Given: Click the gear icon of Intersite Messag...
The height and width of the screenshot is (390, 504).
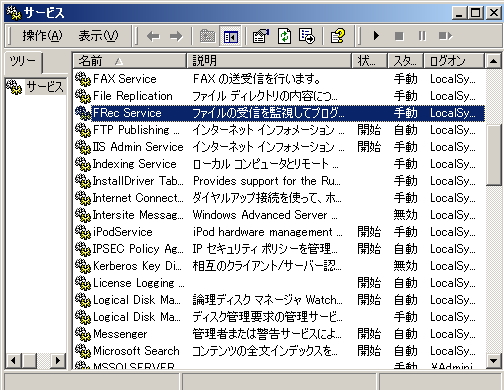Looking at the screenshot, I should [83, 215].
